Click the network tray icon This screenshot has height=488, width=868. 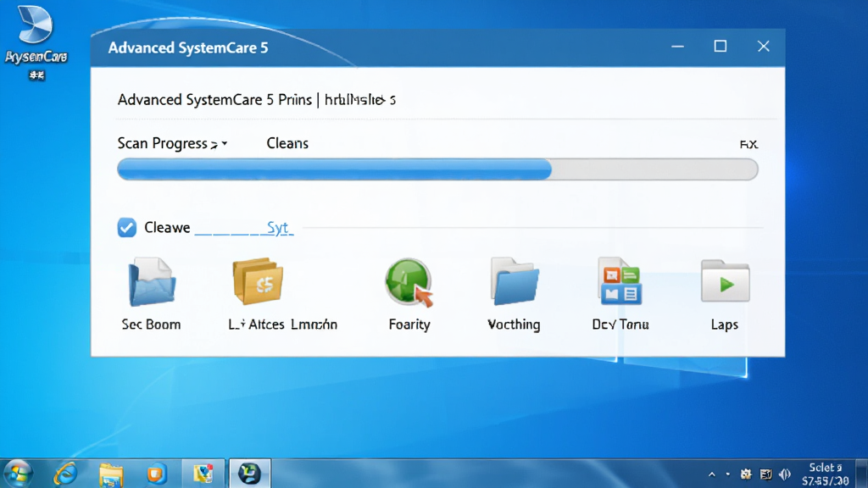(x=765, y=474)
